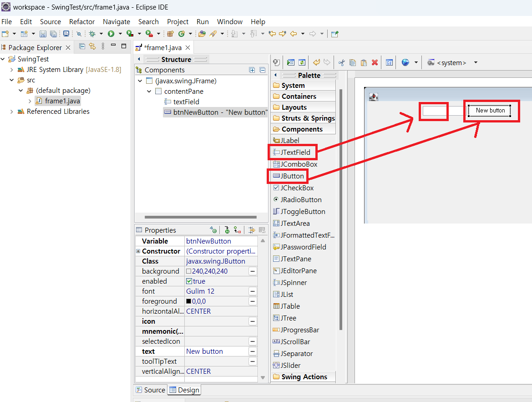Expand the frame1.java tree node
Viewport: 532px width, 402px height.
30,101
